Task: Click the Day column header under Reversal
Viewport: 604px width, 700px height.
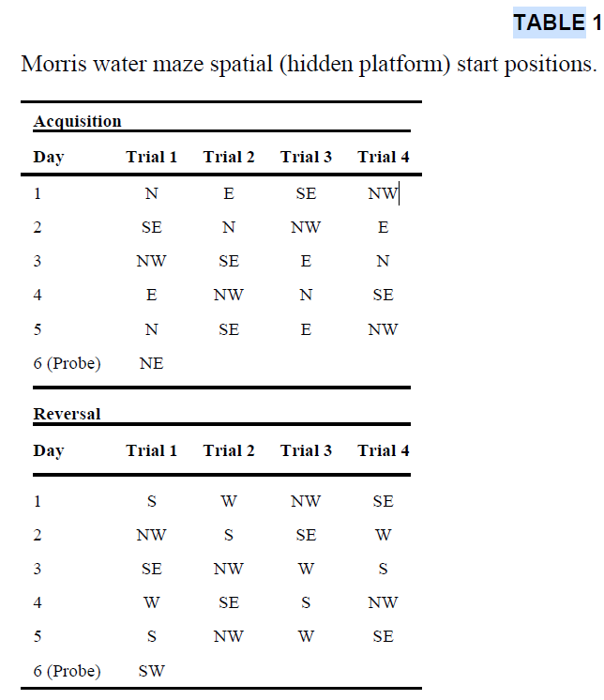Action: (x=49, y=450)
